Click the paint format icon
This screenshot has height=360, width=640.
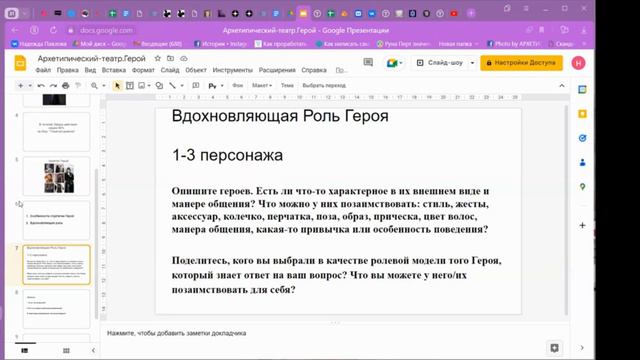click(78, 86)
